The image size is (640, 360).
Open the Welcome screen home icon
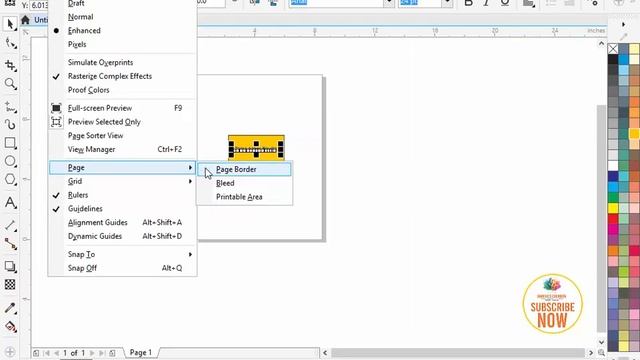point(25,20)
